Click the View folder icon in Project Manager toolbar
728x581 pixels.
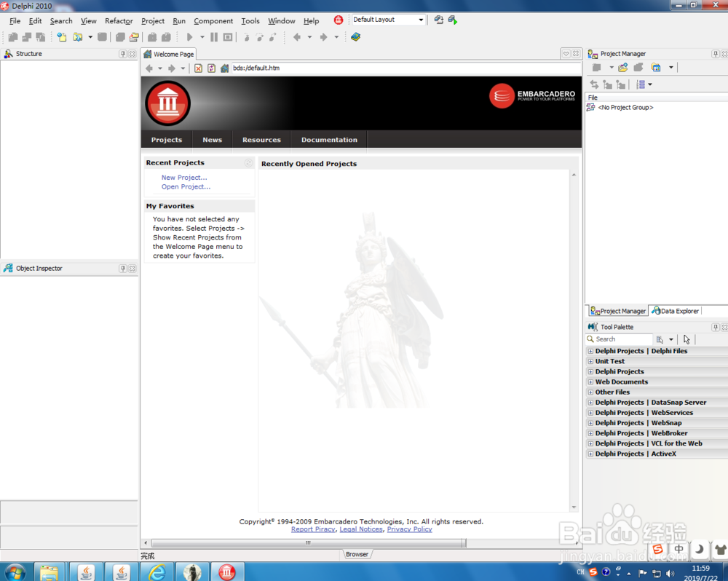click(x=656, y=68)
